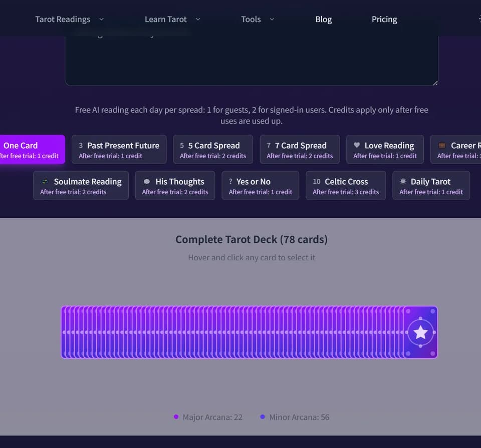
Task: Click the "Complete Tarot Deck (78 cards)" heading
Action: click(252, 239)
